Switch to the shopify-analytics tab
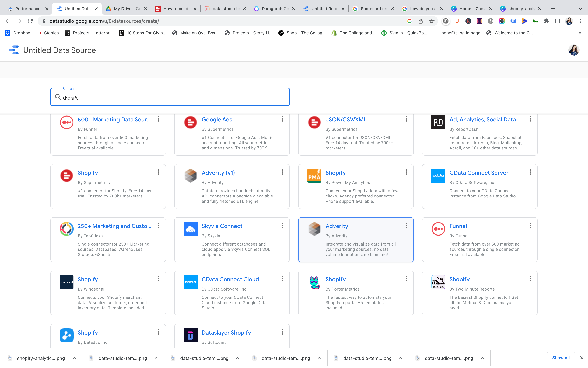This screenshot has width=588, height=368. pos(521,9)
